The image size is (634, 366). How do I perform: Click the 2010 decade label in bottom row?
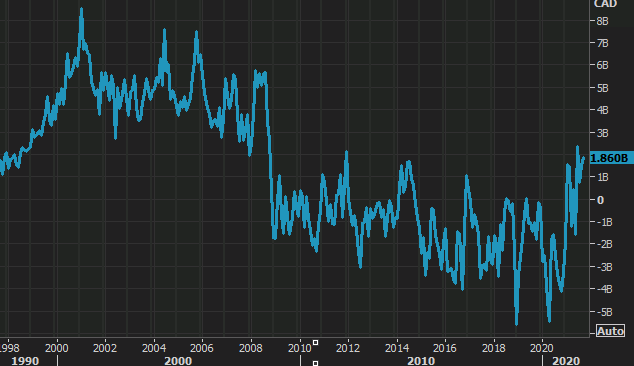421,361
